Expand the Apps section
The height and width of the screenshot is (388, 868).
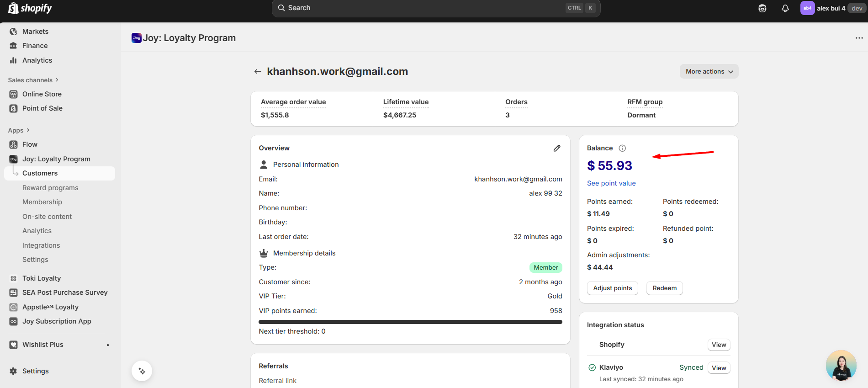19,130
